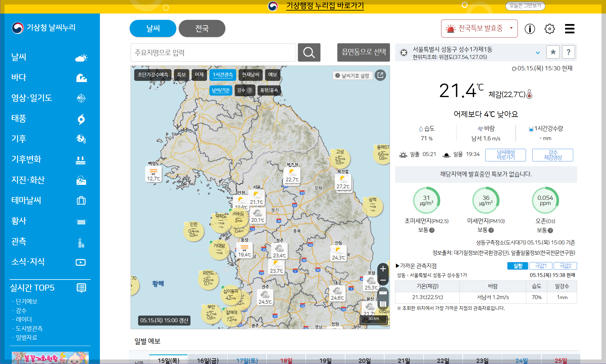
Task: Select the 태풍 typhoon icon in the sidebar
Action: [x=81, y=118]
